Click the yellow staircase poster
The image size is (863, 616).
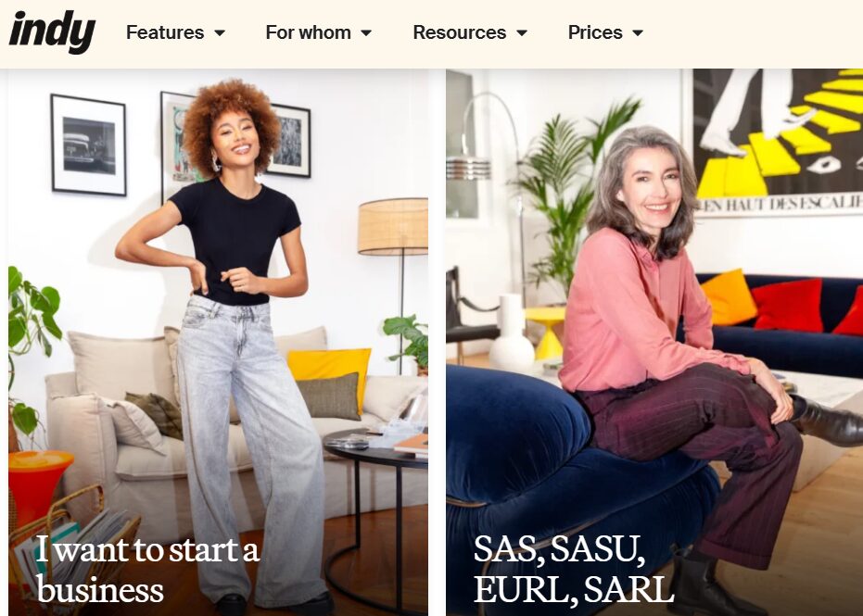(x=777, y=141)
